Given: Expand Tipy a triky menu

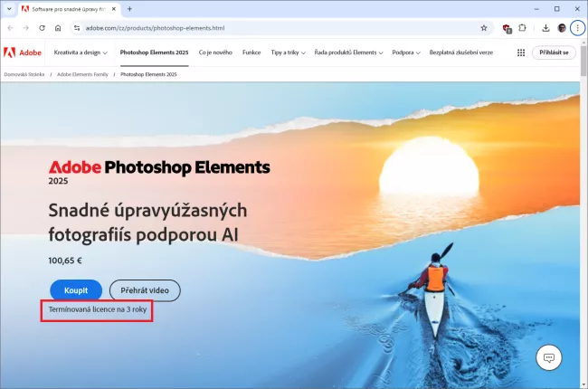Looking at the screenshot, I should click(288, 52).
